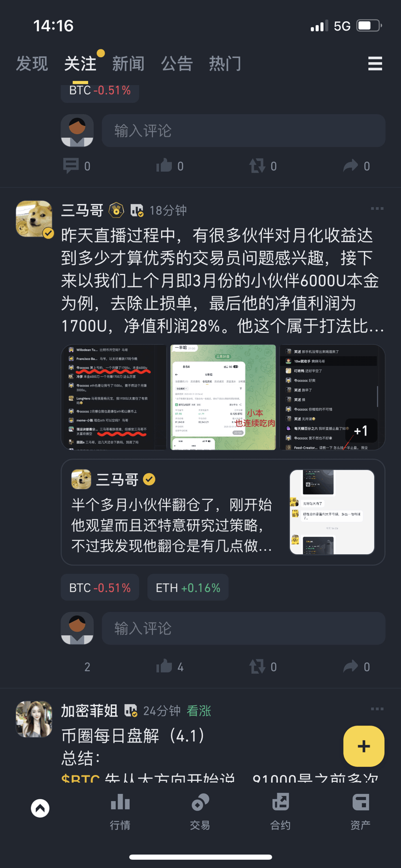Open three-dot options on 加密菲姐's post
This screenshot has width=401, height=868.
coord(377,709)
